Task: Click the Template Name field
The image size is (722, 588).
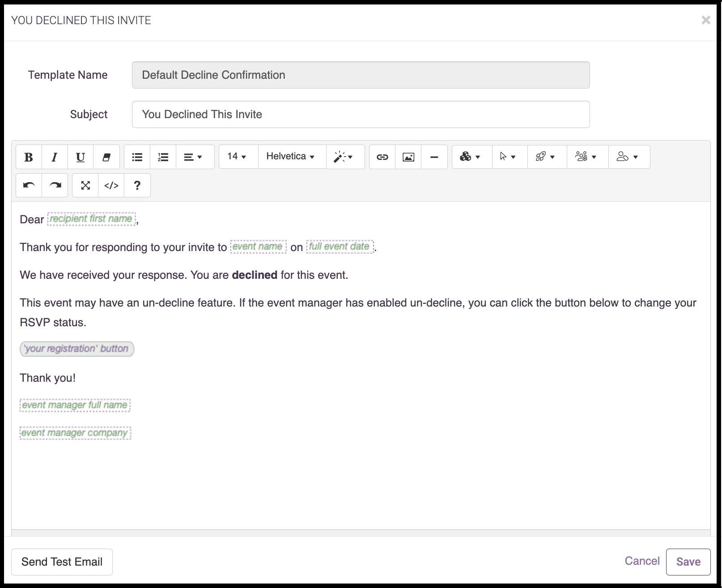Action: point(361,75)
